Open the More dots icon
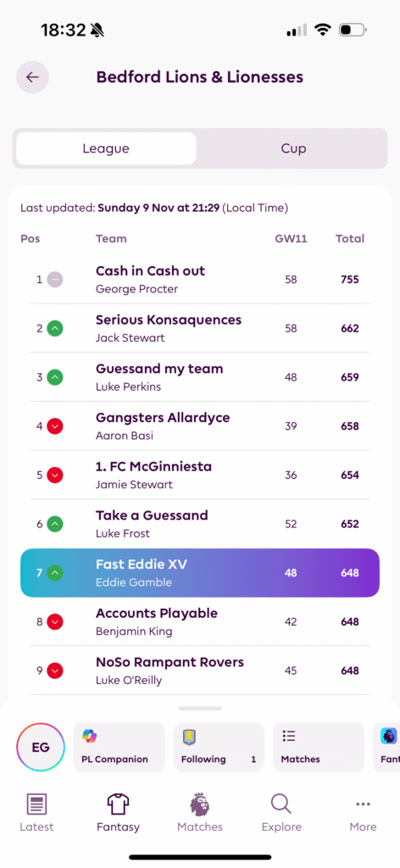 point(363,804)
